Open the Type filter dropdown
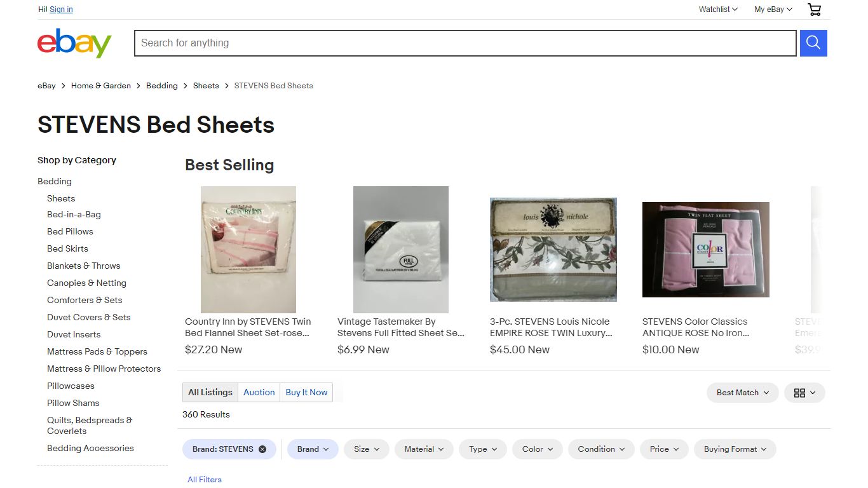 tap(483, 449)
